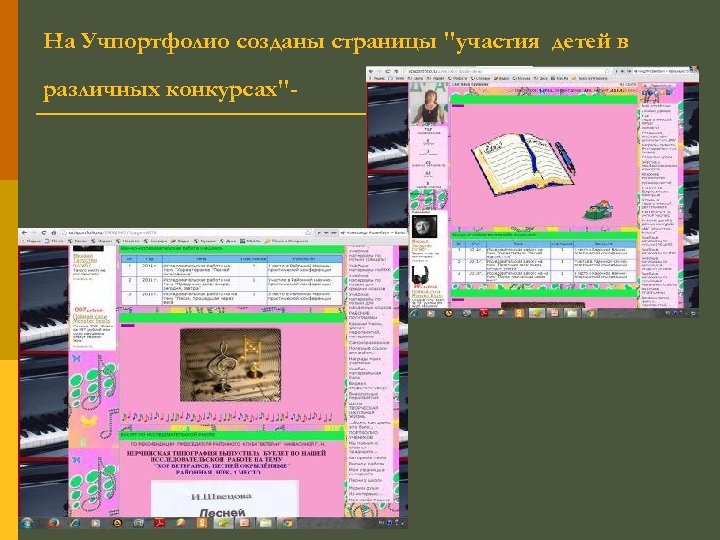Switch to Chrome in the upper-right screenshot's taskbar
Image resolution: width=720 pixels, height=540 pixels.
(590, 313)
